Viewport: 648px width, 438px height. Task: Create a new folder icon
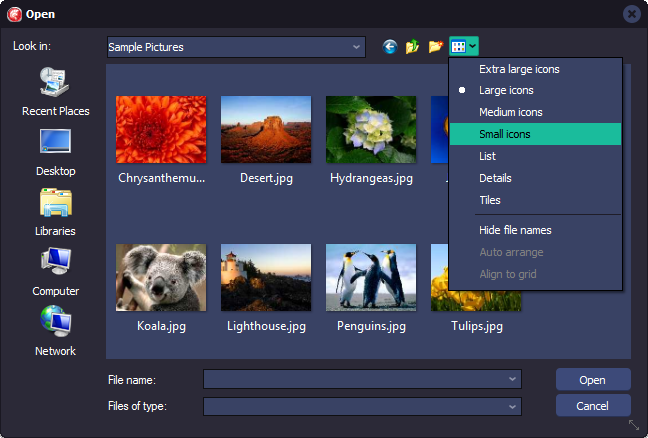[x=435, y=47]
